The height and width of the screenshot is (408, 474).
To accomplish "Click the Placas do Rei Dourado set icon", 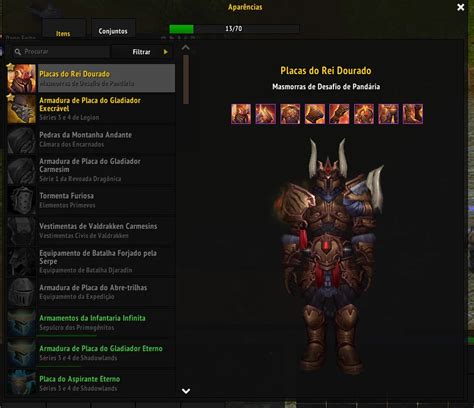I will (x=22, y=78).
